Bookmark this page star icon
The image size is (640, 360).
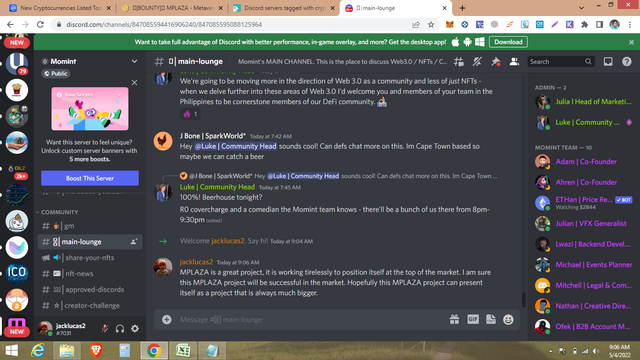(431, 24)
